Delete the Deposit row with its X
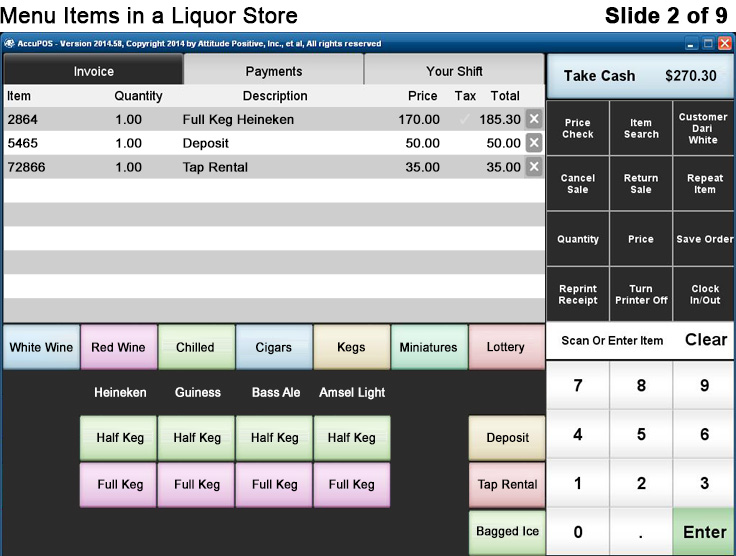 tap(534, 143)
